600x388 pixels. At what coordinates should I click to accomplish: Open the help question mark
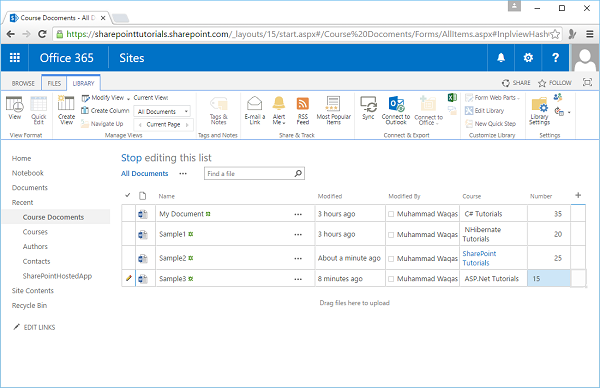(x=555, y=58)
